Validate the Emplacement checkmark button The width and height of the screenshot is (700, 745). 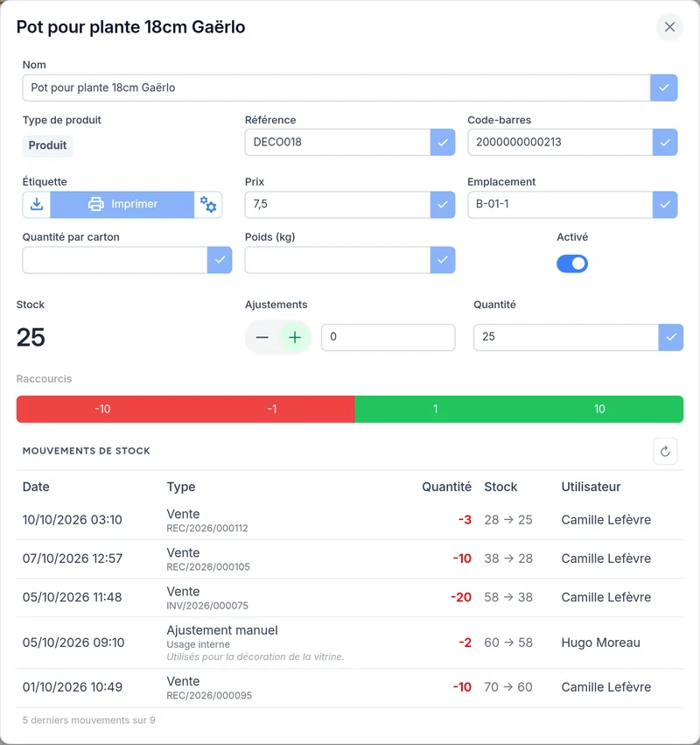665,205
